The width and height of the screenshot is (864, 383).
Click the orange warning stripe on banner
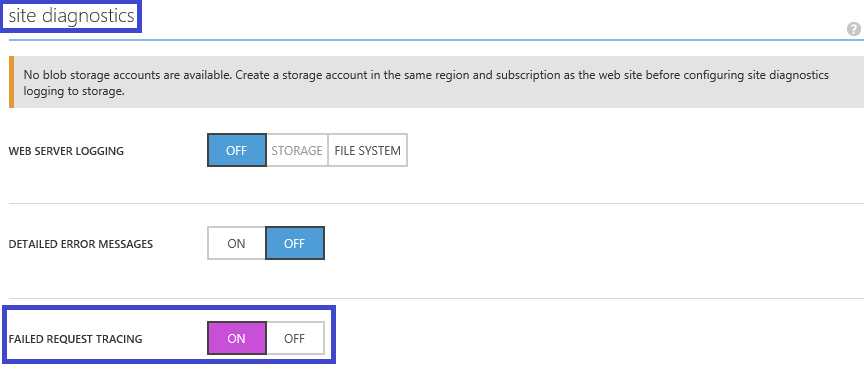tap(11, 82)
